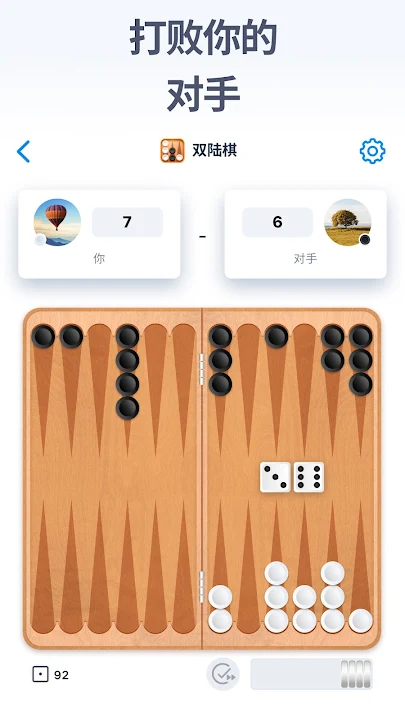The width and height of the screenshot is (405, 720).
Task: Select your score box showing 7
Action: [128, 222]
